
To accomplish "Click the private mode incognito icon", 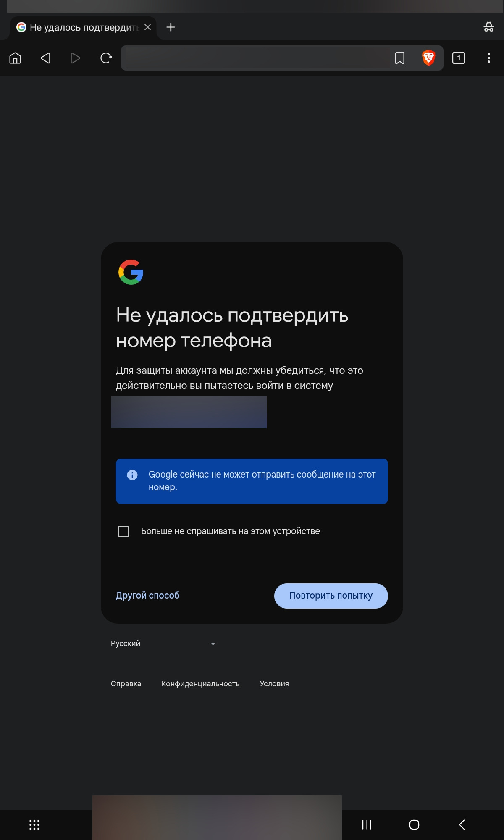I will point(489,27).
